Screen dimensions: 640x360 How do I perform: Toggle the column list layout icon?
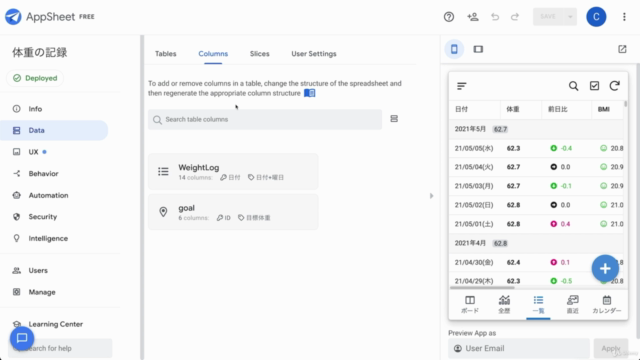click(394, 119)
